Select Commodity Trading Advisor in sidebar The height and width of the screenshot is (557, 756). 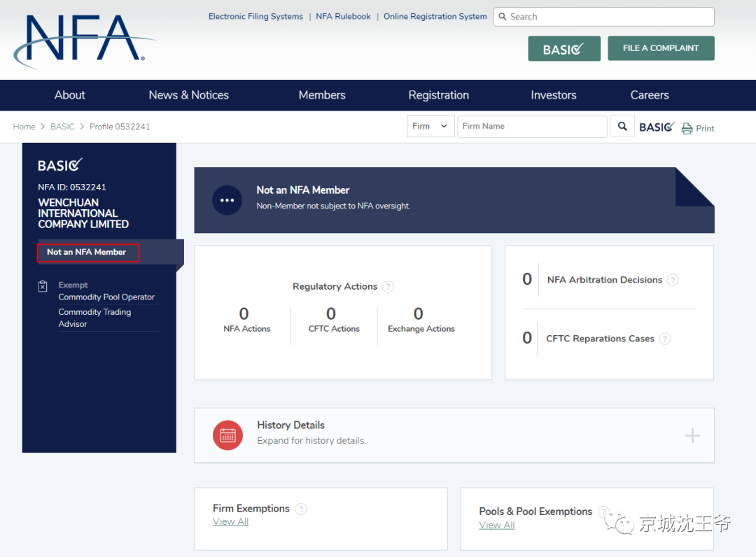(95, 318)
